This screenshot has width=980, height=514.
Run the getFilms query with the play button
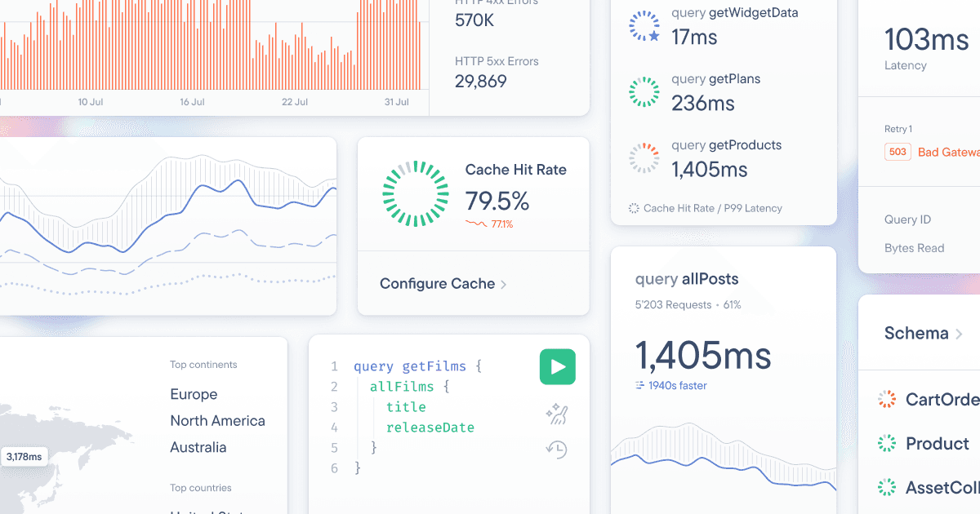(x=557, y=367)
